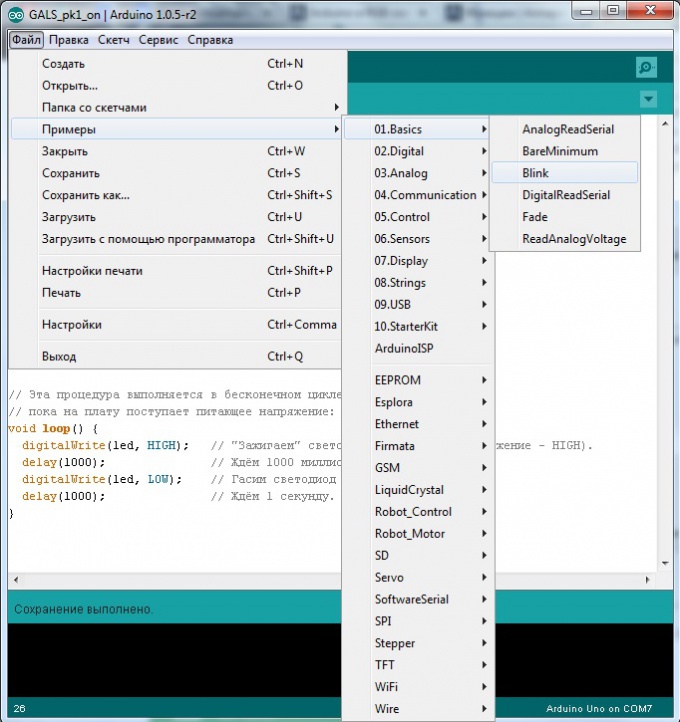Expand EEPROM library examples

coord(418,380)
